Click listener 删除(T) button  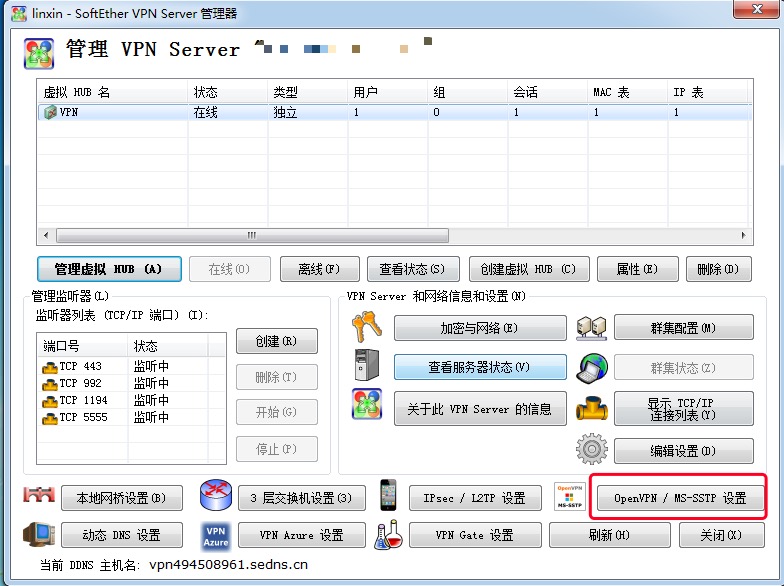click(x=276, y=377)
